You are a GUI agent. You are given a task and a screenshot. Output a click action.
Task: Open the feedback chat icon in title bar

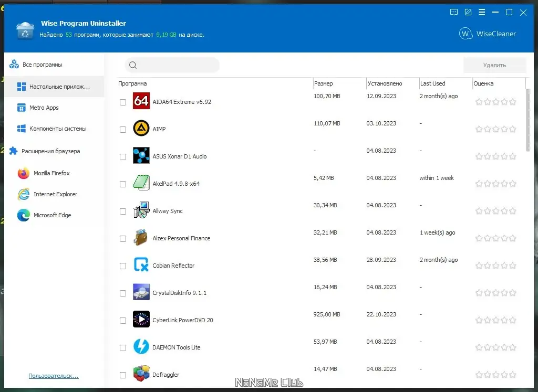pos(454,13)
